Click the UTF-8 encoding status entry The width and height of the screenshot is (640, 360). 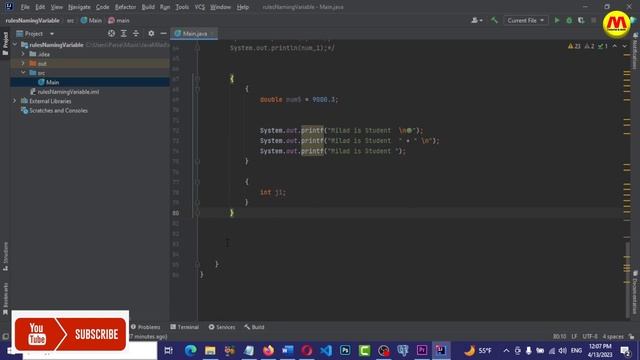590,336
